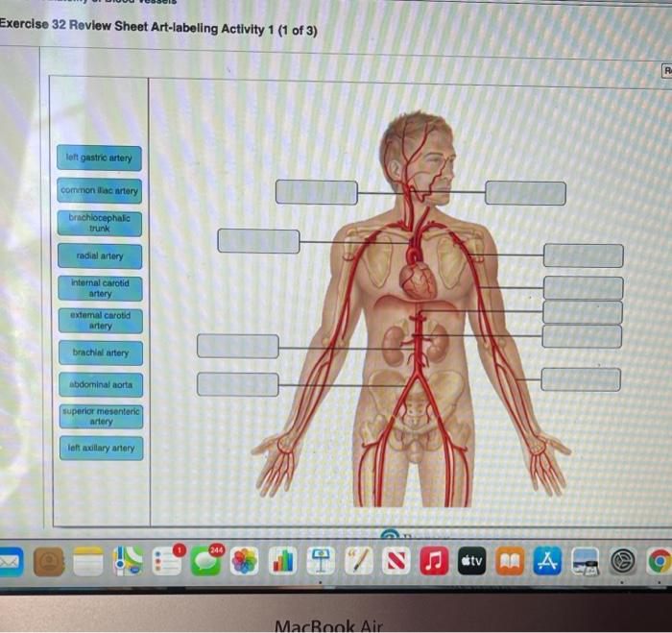Open the Mail app in the dock
Image resolution: width=672 pixels, height=633 pixels.
coord(11,562)
